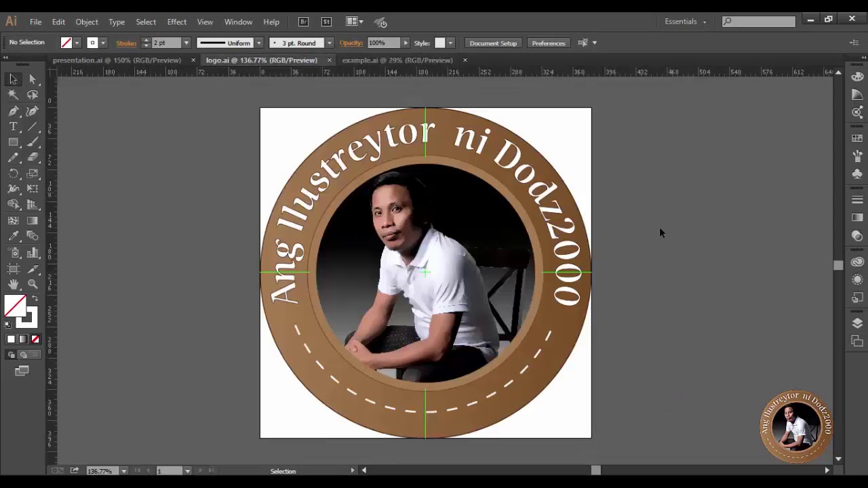Swap fill and stroke colors
This screenshot has width=868, height=488.
point(35,298)
